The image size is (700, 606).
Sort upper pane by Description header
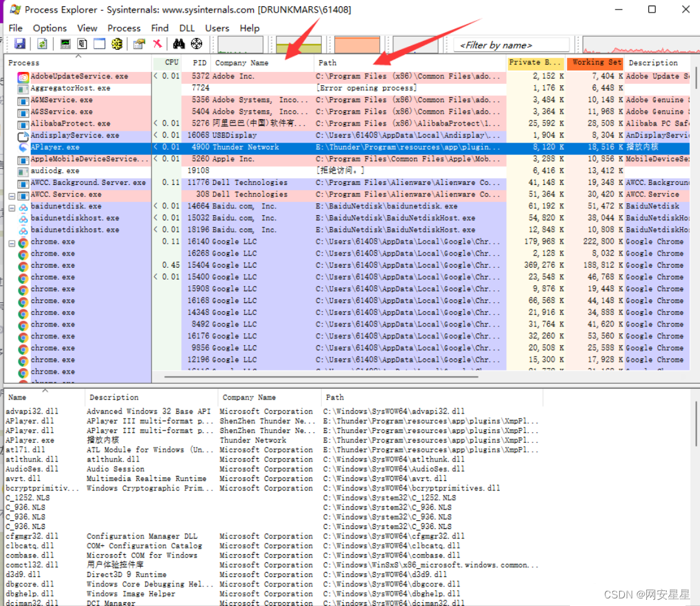pyautogui.click(x=657, y=63)
